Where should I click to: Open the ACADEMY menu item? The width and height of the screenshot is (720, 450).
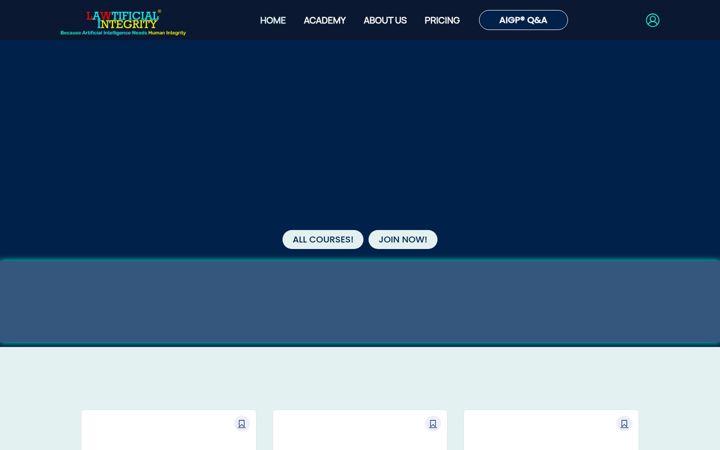point(325,21)
